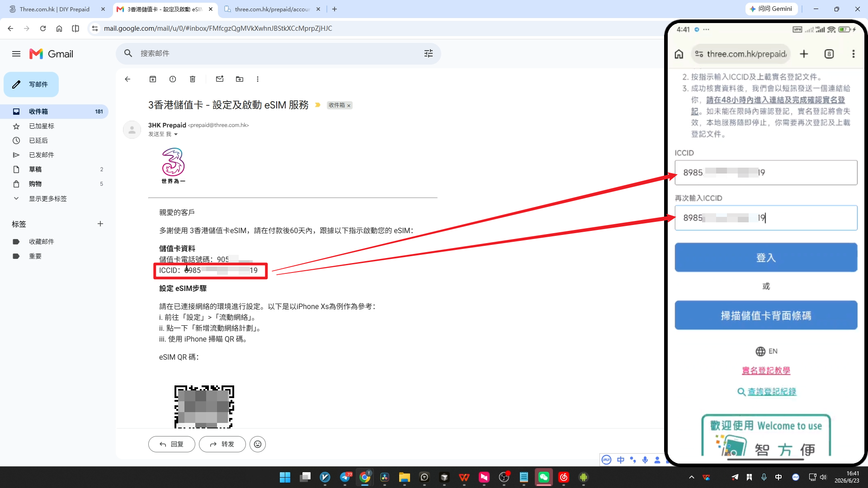Click the compose 写邮件 button
Viewport: 868px width, 488px height.
click(31, 84)
